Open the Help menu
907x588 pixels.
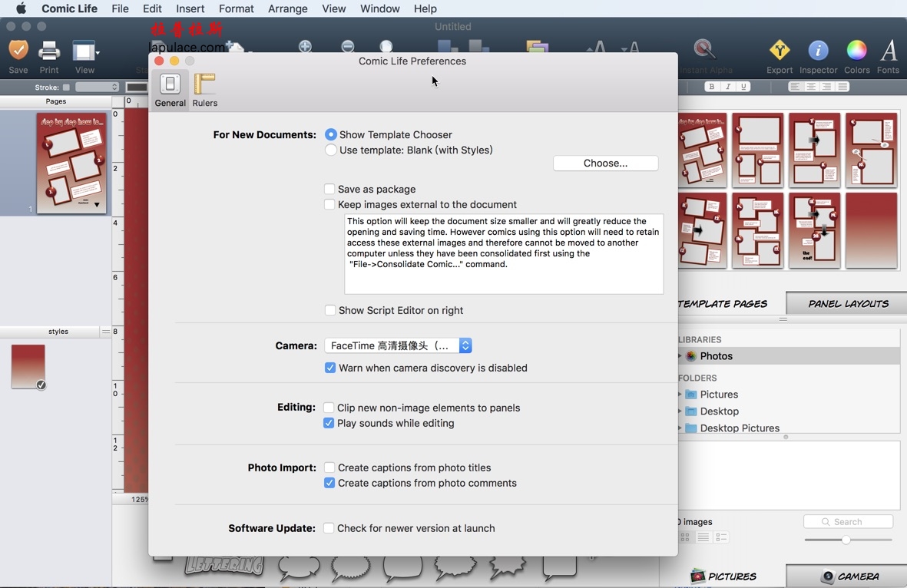pos(425,8)
